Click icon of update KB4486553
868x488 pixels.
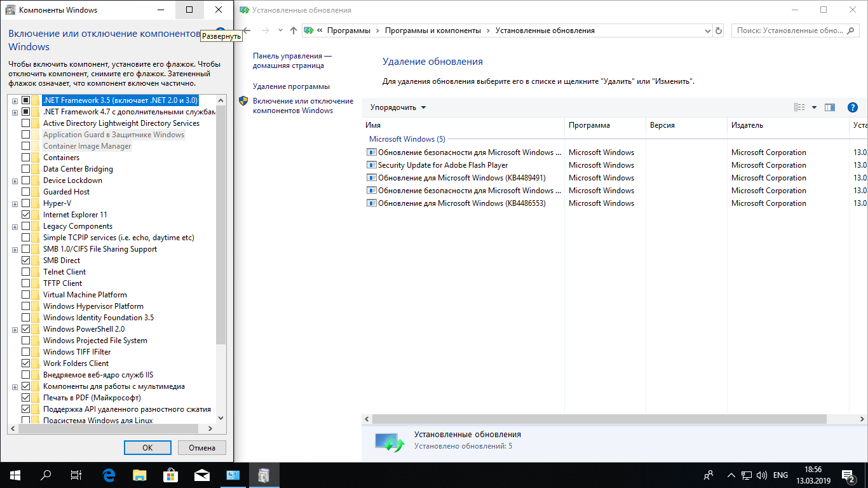click(x=372, y=203)
